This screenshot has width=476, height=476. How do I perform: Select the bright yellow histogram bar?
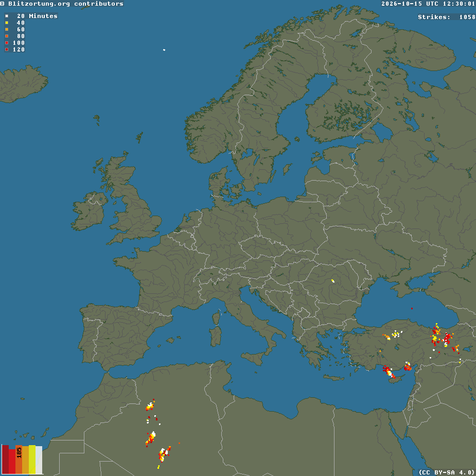(x=32, y=460)
